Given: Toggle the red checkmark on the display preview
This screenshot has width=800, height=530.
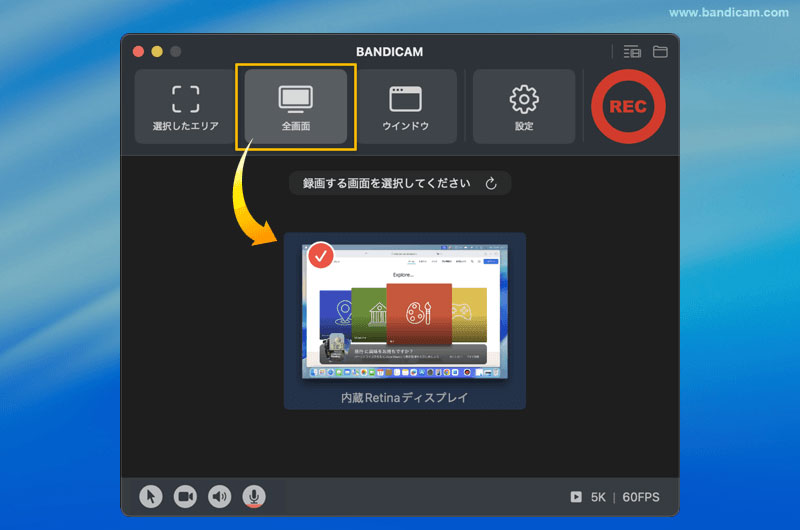Looking at the screenshot, I should coord(321,256).
